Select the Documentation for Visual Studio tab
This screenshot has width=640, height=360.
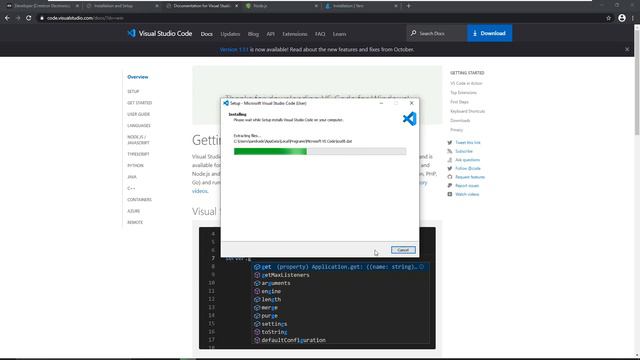202,6
